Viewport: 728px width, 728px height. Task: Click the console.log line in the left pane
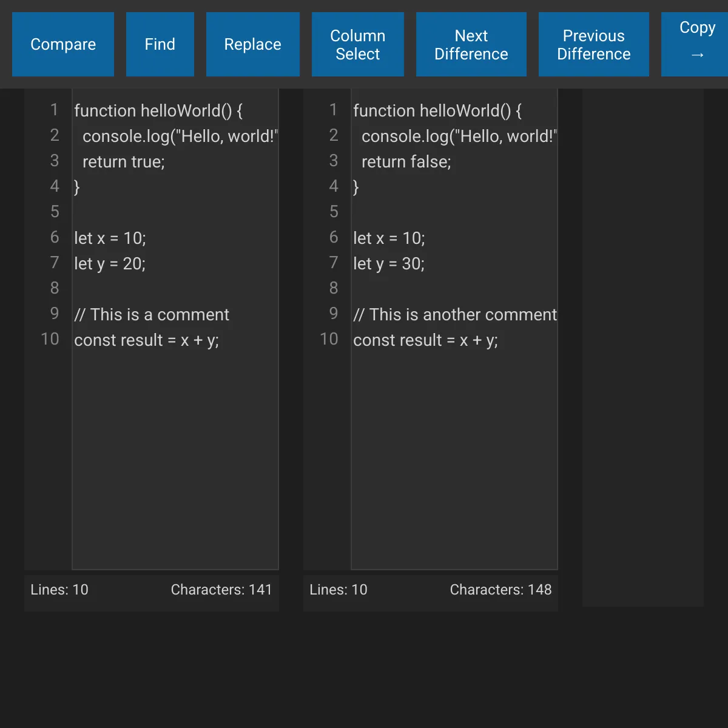point(180,136)
